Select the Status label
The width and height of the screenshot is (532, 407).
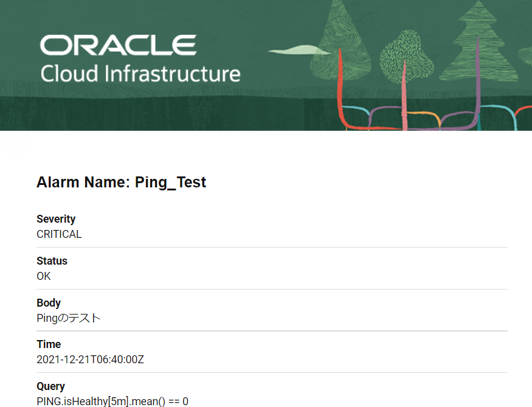coord(52,261)
